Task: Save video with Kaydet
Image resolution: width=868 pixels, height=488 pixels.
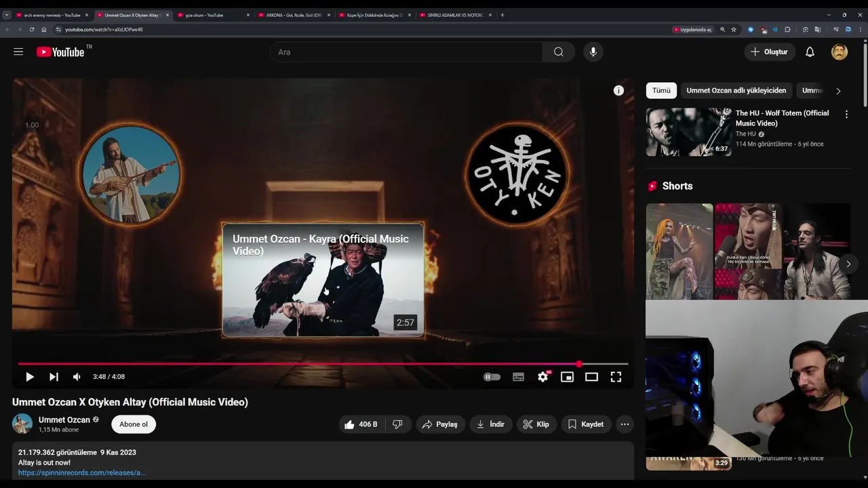Action: tap(585, 424)
